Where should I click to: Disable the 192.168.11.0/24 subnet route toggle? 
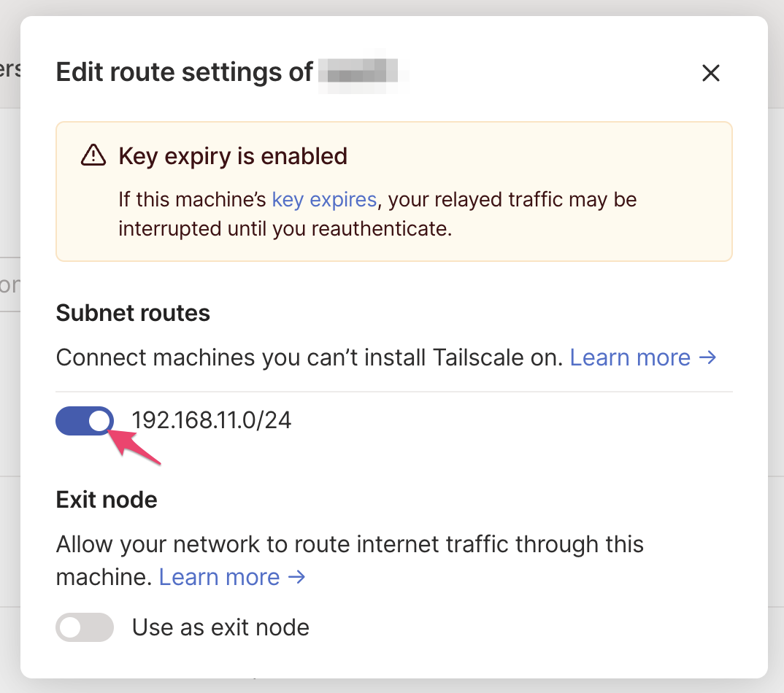[x=84, y=421]
